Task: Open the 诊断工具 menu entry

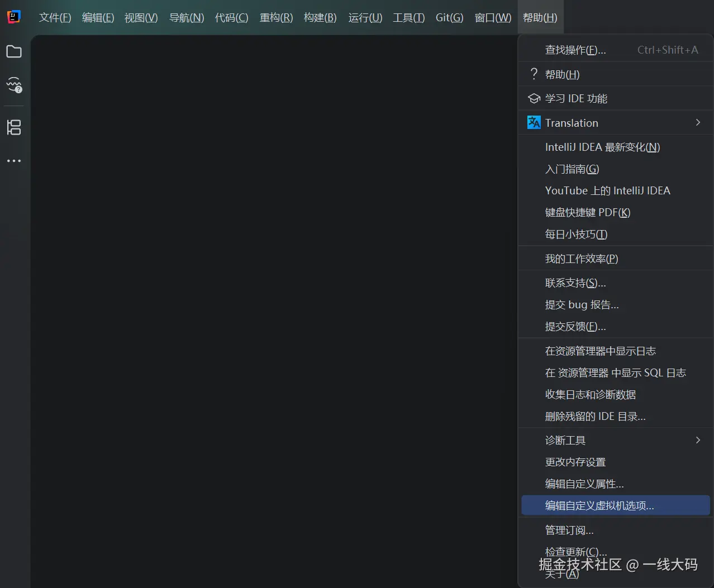Action: point(616,440)
